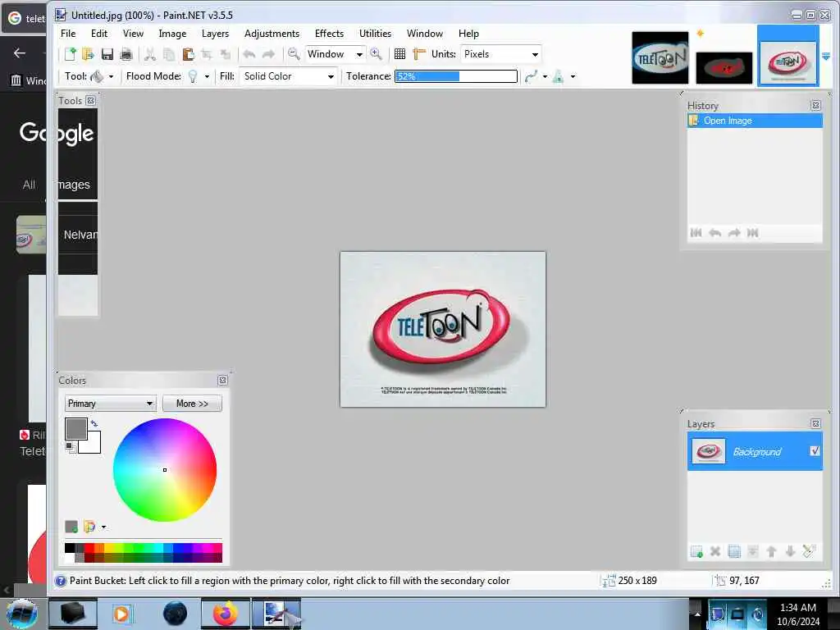Viewport: 840px width, 630px height.
Task: Open the File menu
Action: pyautogui.click(x=68, y=33)
